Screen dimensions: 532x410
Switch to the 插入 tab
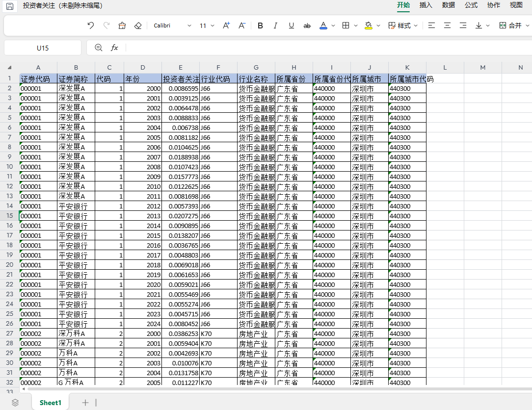coord(426,5)
